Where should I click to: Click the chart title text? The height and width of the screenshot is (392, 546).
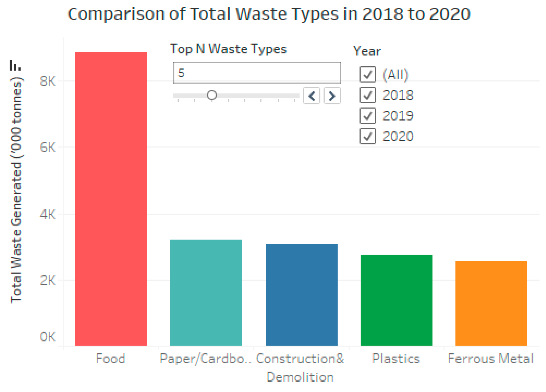(269, 14)
